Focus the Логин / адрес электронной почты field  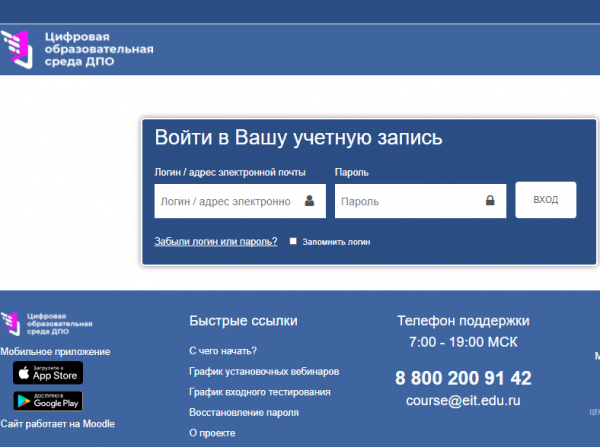coord(240,201)
